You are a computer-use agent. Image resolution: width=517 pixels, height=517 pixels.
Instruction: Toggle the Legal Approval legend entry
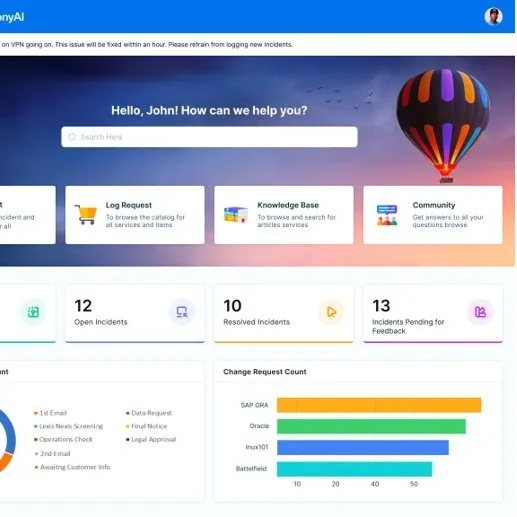pyautogui.click(x=151, y=439)
